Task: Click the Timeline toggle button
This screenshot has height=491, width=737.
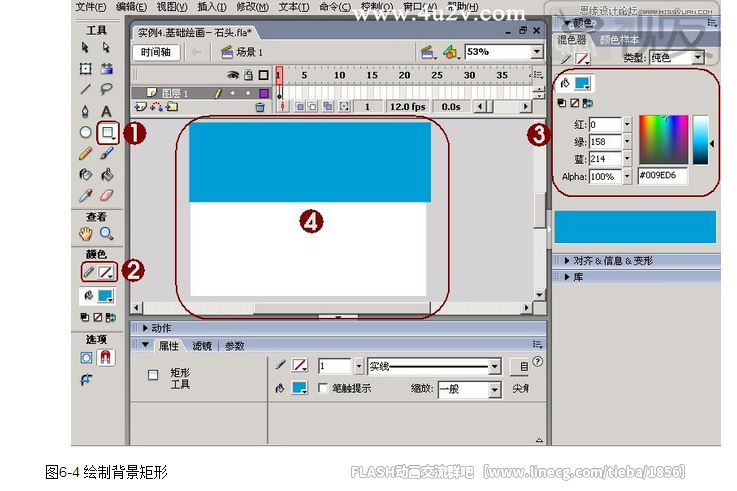Action: pyautogui.click(x=156, y=52)
